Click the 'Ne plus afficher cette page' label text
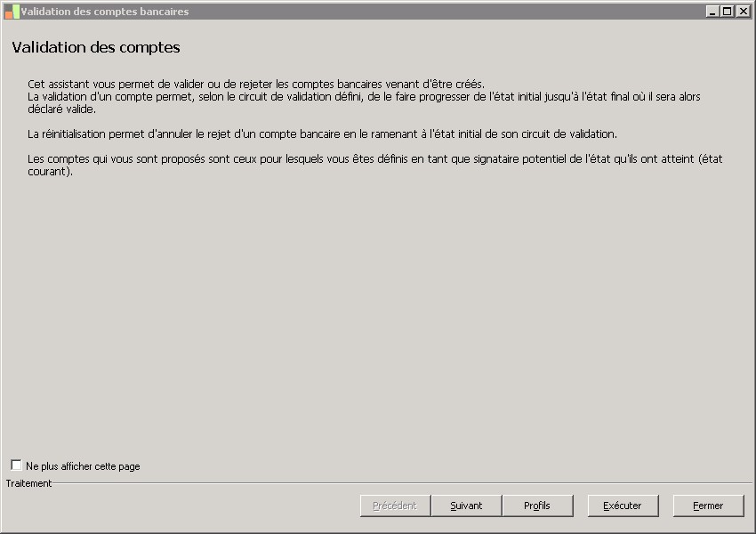 (83, 466)
